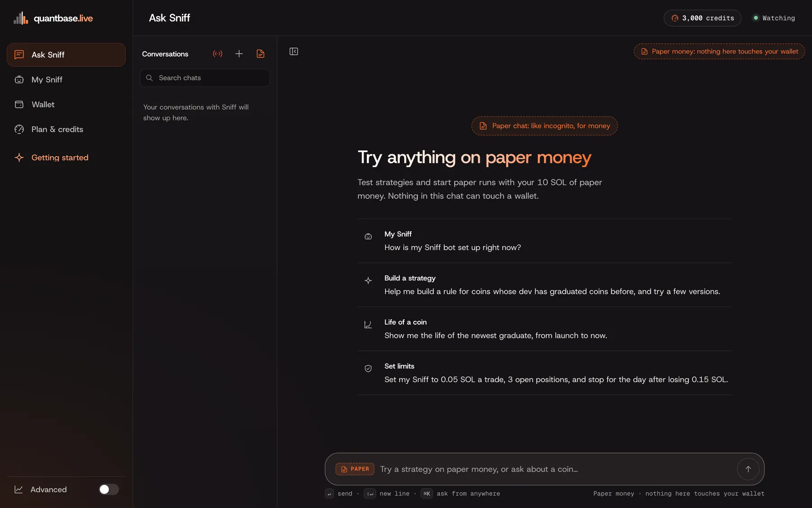Send the message with arrow button

coord(748,469)
